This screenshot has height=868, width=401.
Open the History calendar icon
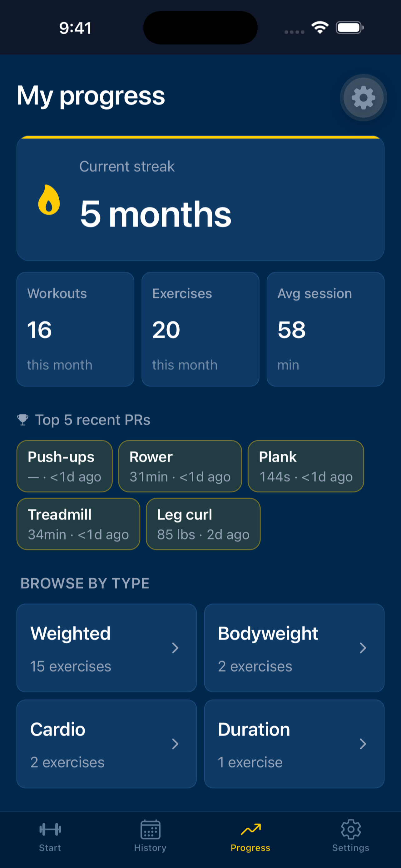click(x=150, y=829)
